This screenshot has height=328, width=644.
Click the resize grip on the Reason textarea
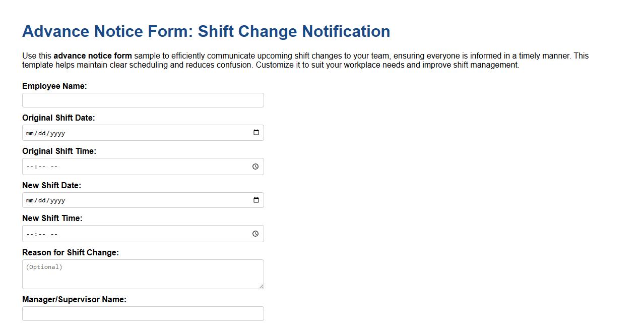pos(262,286)
